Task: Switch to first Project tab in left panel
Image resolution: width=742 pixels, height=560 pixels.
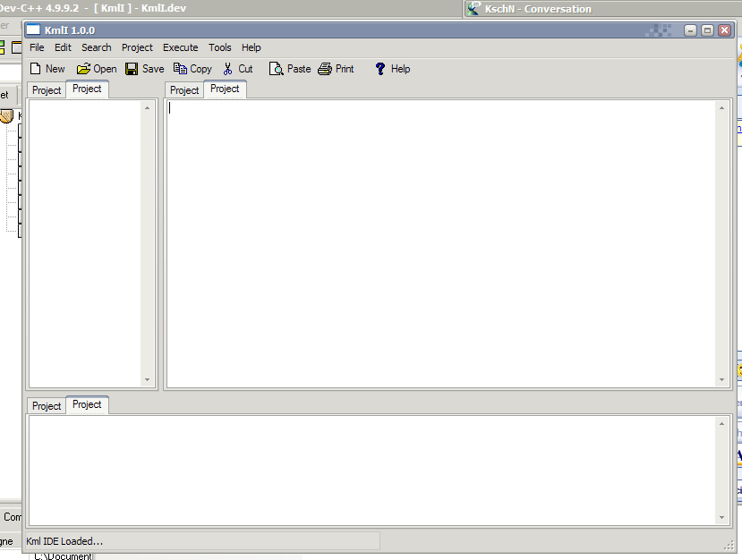Action: (x=47, y=90)
